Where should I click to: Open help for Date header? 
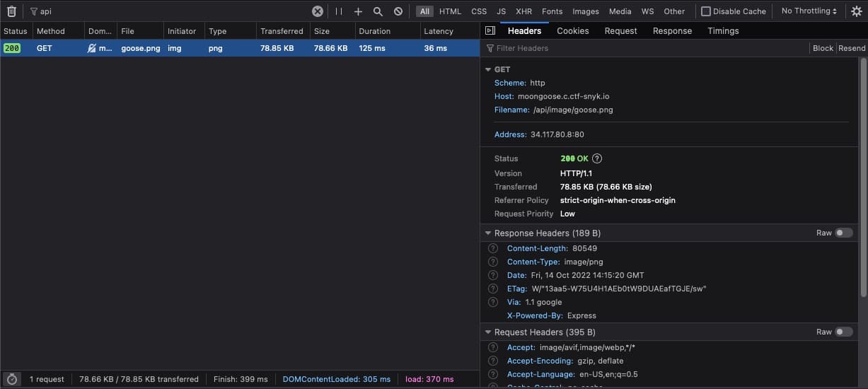click(493, 275)
